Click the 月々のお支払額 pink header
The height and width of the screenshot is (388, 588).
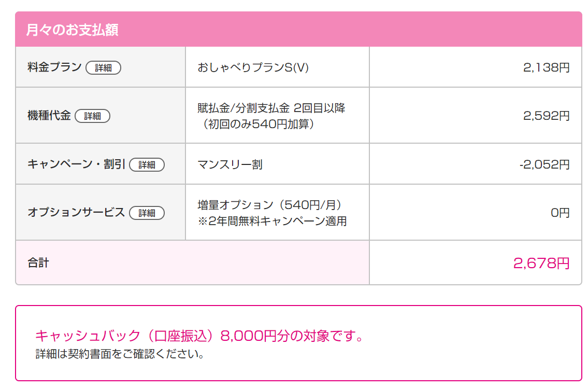coord(298,29)
